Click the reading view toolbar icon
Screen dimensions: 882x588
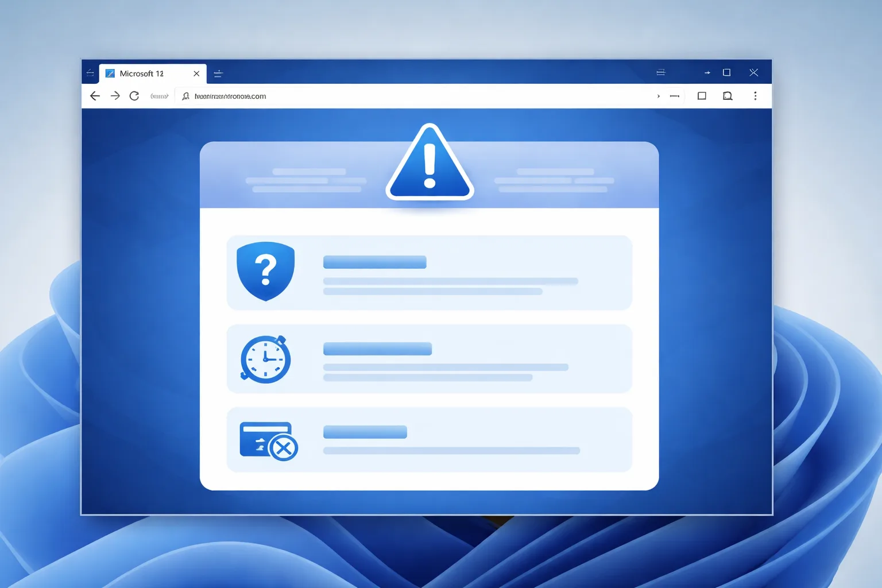(x=728, y=96)
